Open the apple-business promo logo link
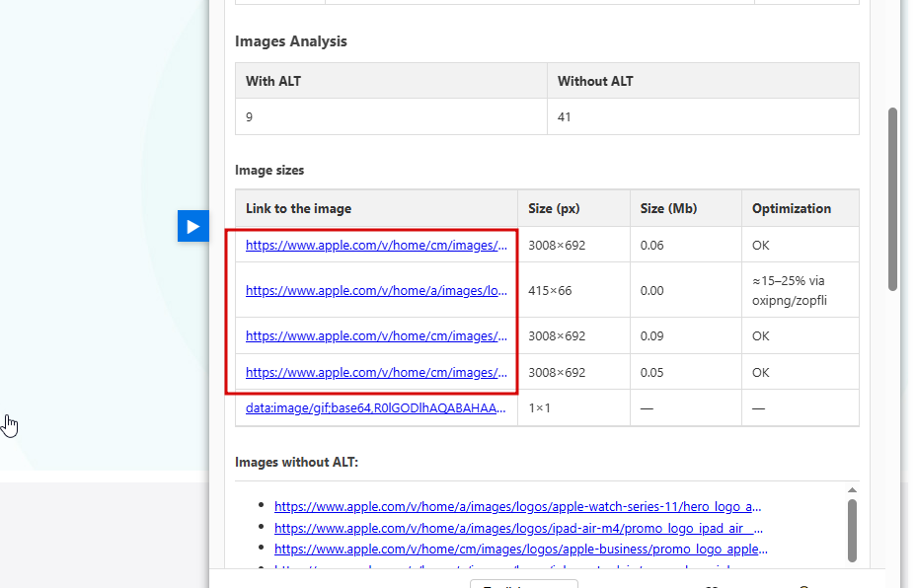The width and height of the screenshot is (916, 588). coord(520,549)
